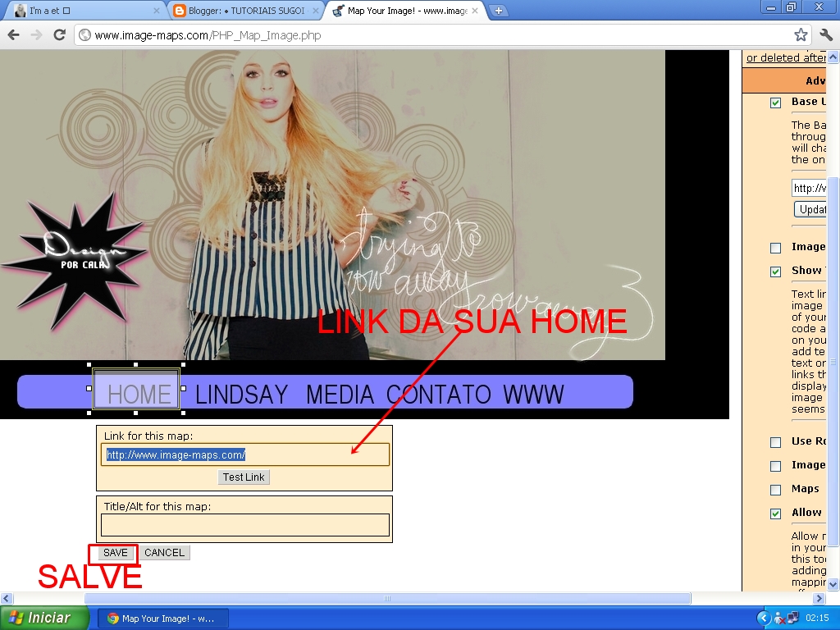
Task: Open the Chrome wrench tools menu
Action: [824, 36]
